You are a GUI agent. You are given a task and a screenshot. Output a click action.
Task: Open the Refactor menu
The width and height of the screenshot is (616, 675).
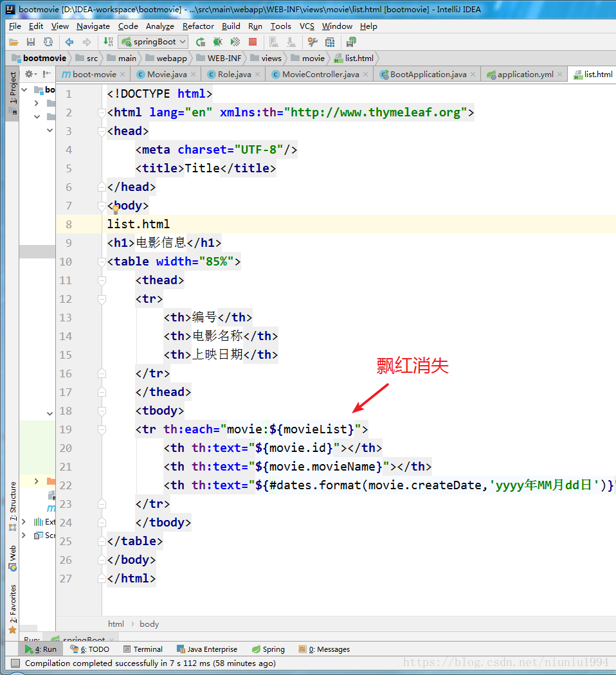pos(198,26)
